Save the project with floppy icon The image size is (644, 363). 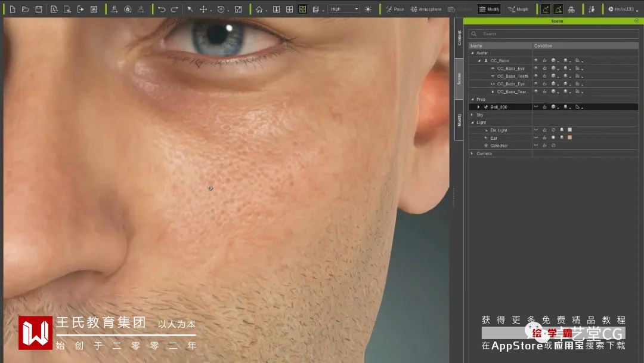(39, 9)
